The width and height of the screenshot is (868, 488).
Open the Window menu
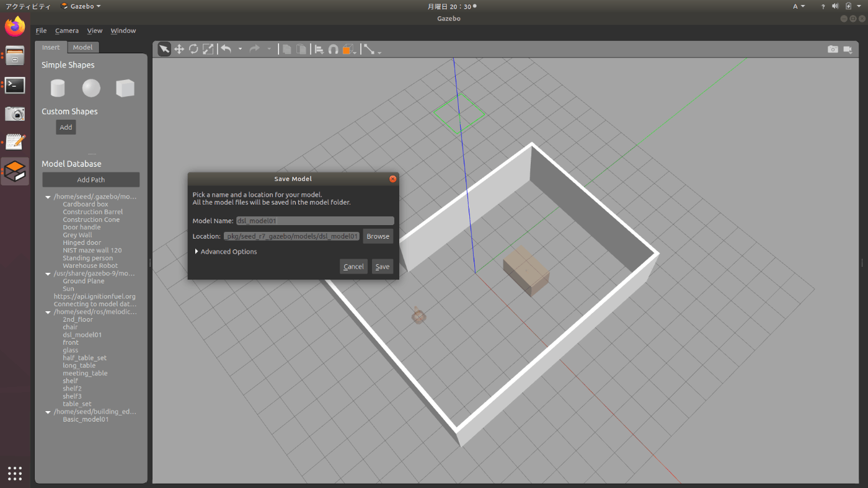(123, 30)
